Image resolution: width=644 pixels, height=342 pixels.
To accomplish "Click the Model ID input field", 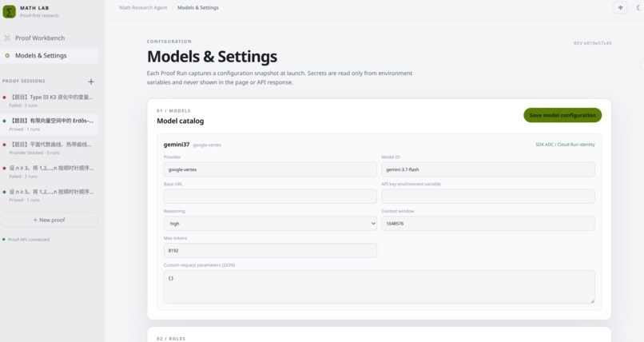I will 488,169.
